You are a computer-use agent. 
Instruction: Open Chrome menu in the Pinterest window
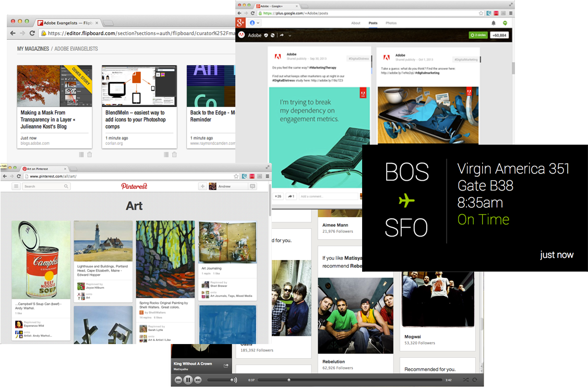267,176
